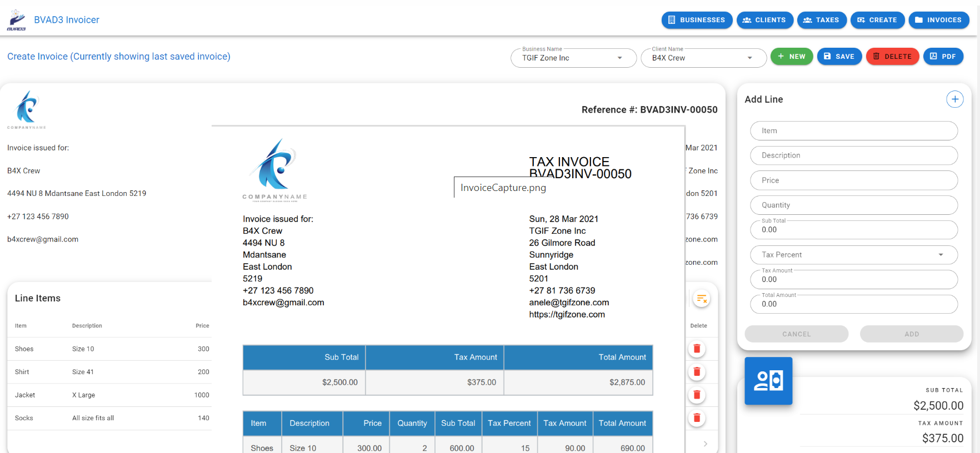Image resolution: width=980 pixels, height=453 pixels.
Task: Click the plus icon in Add Line panel
Action: coord(954,99)
